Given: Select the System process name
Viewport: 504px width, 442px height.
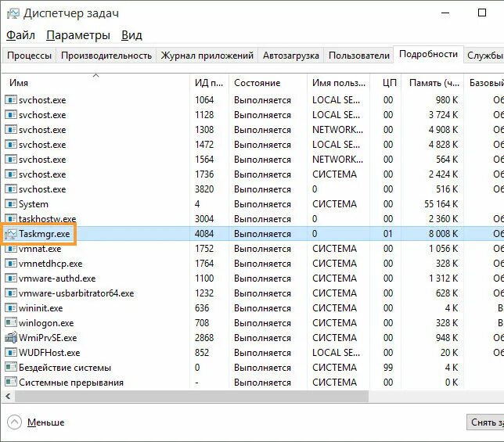Looking at the screenshot, I should pyautogui.click(x=34, y=204).
